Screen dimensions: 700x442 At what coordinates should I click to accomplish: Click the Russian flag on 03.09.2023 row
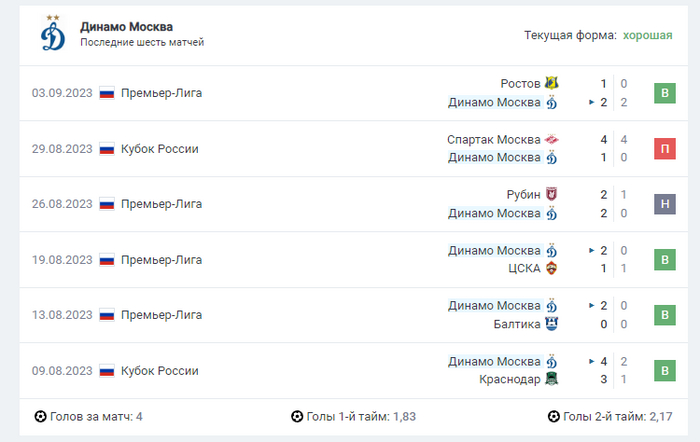point(107,93)
